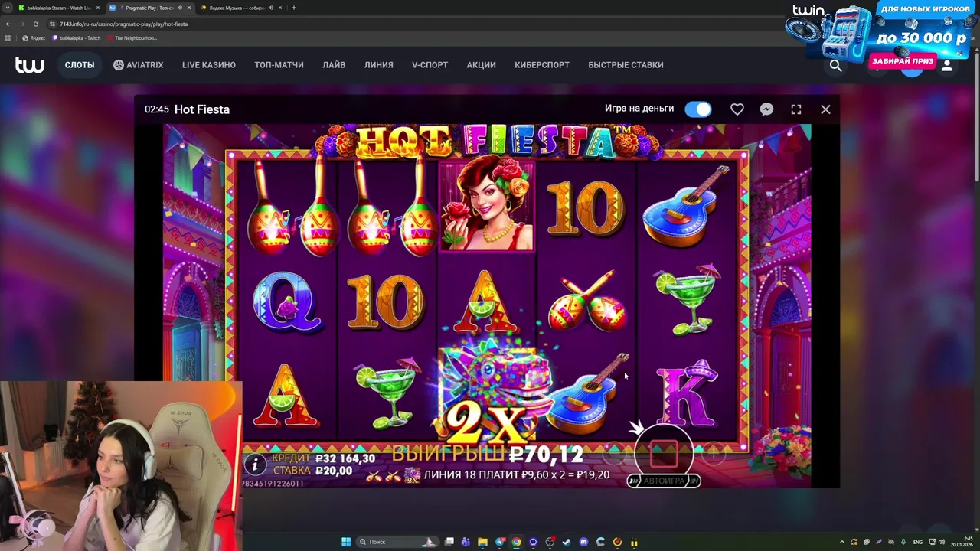Increase the bet with plus button
Image resolution: width=980 pixels, height=551 pixels.
(x=713, y=455)
